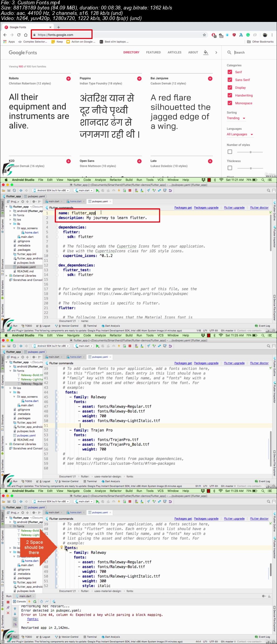The image size is (277, 644).
Task: Uncheck the Handwriting category
Action: 230,95
